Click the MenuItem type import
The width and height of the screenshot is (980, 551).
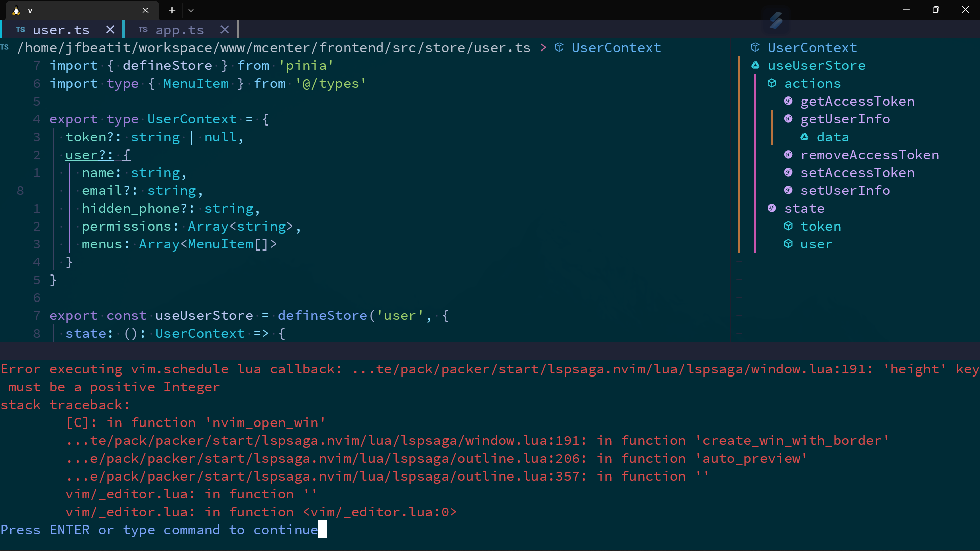click(196, 83)
